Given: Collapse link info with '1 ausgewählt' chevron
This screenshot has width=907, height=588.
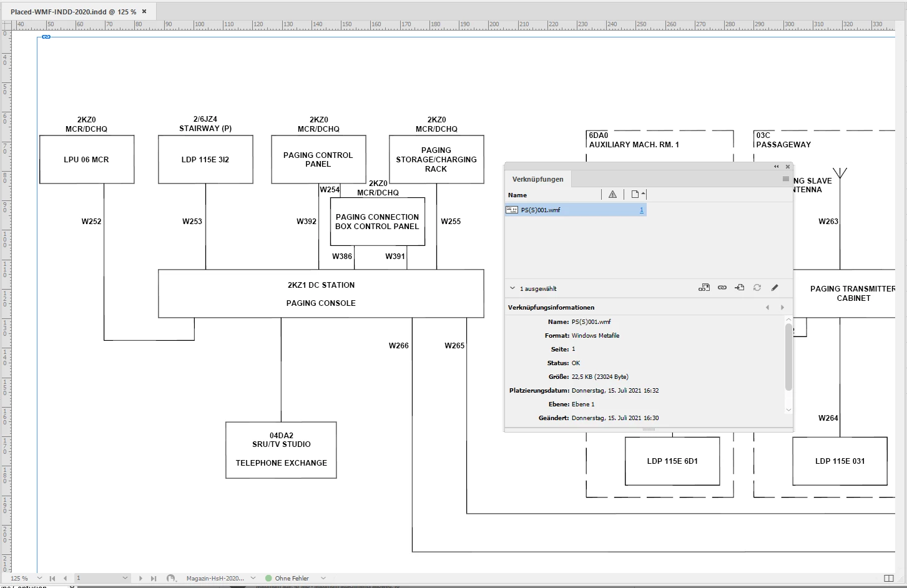Looking at the screenshot, I should [512, 288].
